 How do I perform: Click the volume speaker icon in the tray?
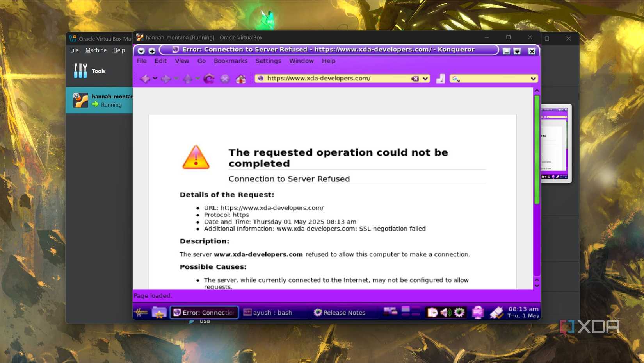pos(445,312)
